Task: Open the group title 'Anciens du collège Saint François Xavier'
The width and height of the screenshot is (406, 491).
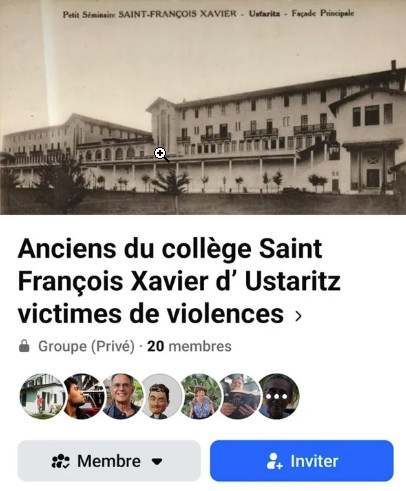Action: coord(179,281)
